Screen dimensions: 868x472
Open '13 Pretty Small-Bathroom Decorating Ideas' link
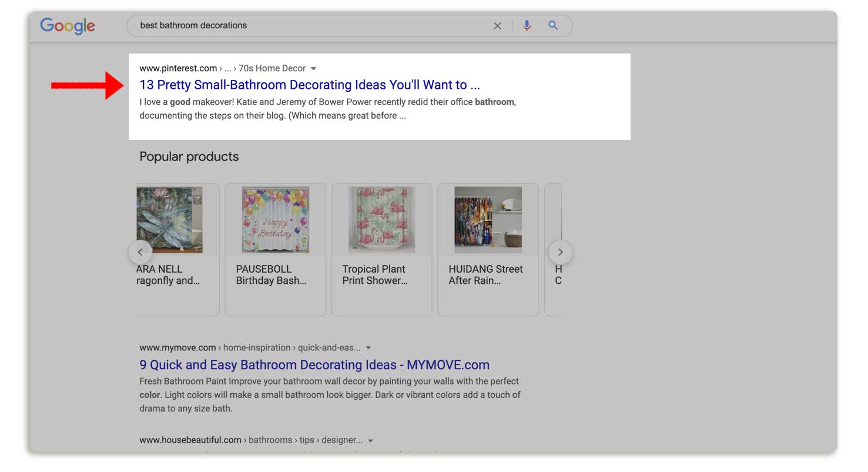[310, 85]
